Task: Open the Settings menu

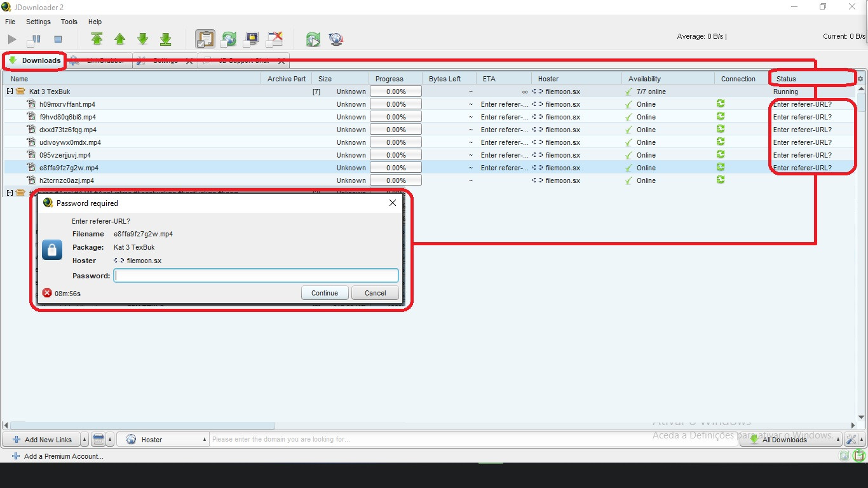Action: click(x=38, y=22)
